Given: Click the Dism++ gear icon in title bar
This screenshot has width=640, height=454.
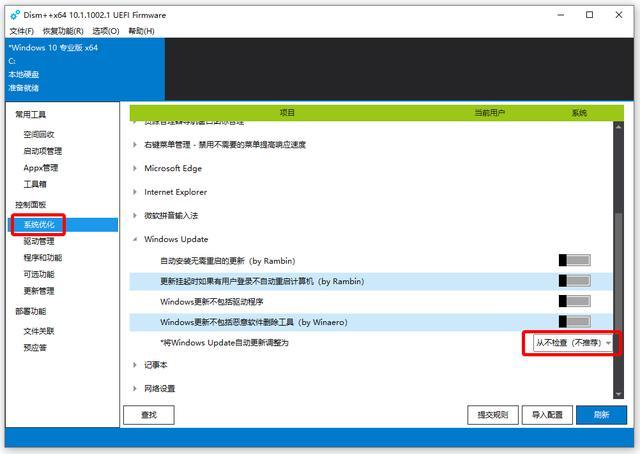Looking at the screenshot, I should click(x=15, y=15).
